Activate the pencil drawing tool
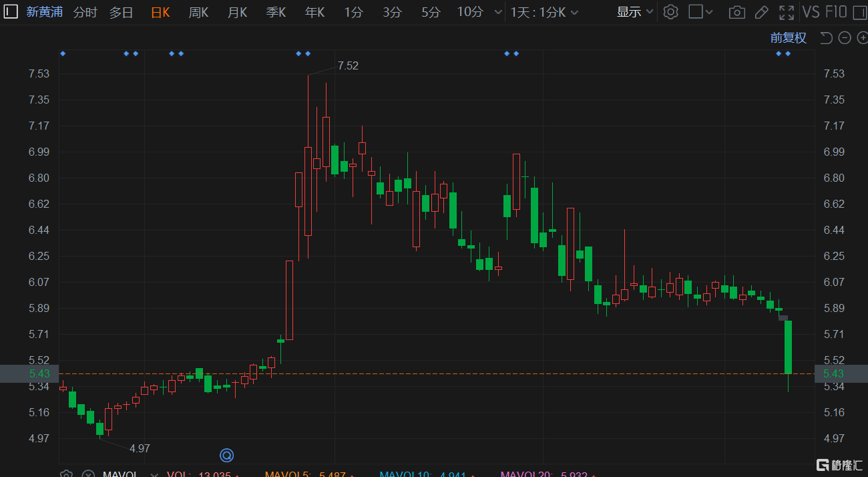The width and height of the screenshot is (868, 477). pos(761,12)
